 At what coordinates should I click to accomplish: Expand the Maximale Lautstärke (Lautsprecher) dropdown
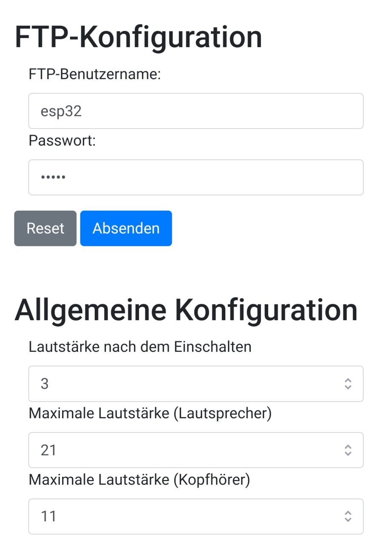pyautogui.click(x=196, y=450)
